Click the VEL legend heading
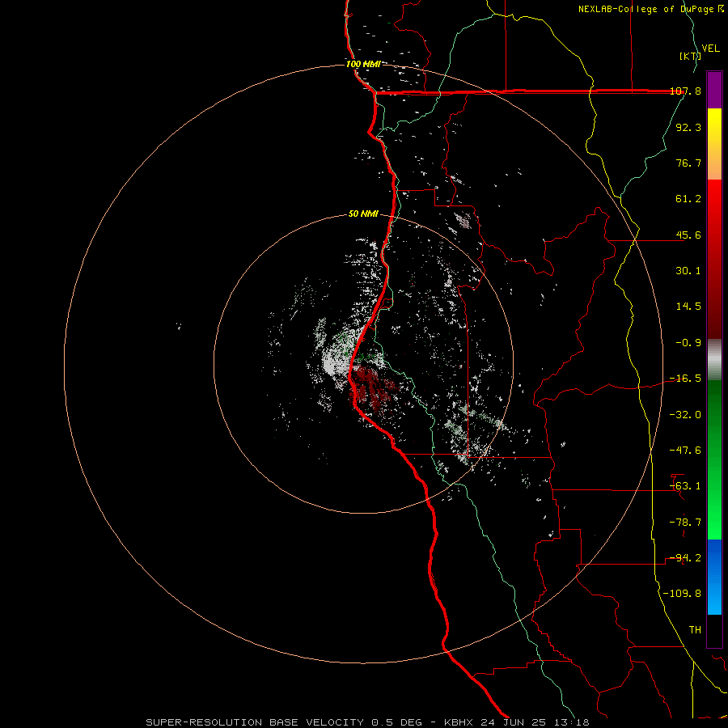Screen dimensions: 728x728 click(x=710, y=49)
